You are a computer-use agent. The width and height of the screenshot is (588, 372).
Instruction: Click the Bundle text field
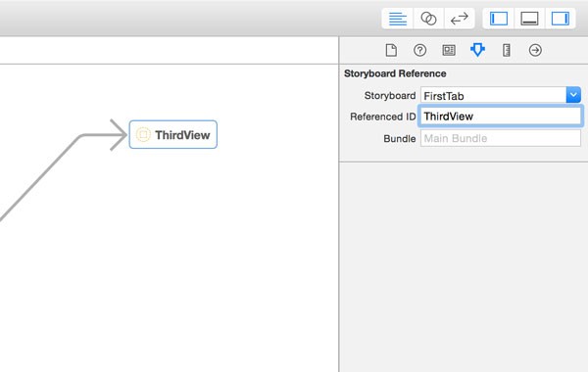(x=501, y=138)
